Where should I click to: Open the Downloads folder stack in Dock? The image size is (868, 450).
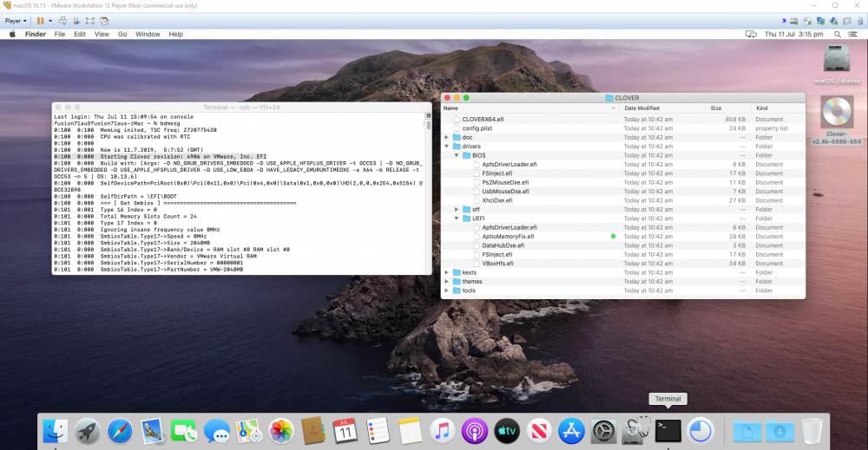(780, 431)
